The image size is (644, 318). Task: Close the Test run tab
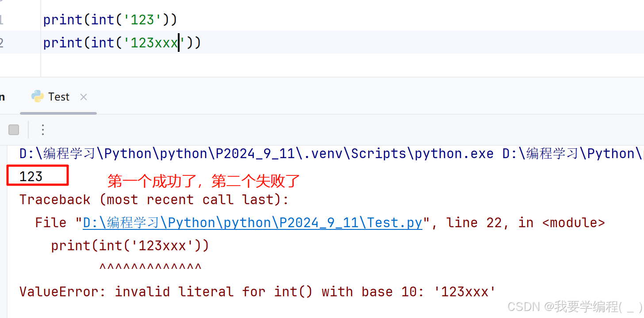click(x=84, y=97)
